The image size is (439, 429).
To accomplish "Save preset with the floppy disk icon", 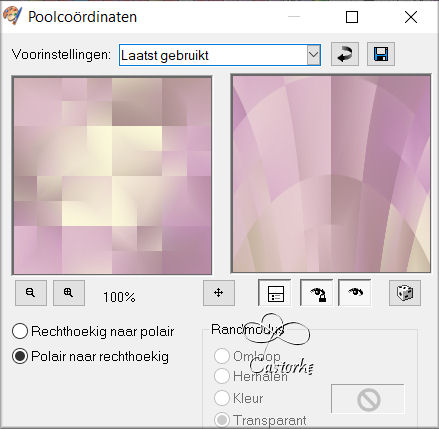I will [381, 54].
